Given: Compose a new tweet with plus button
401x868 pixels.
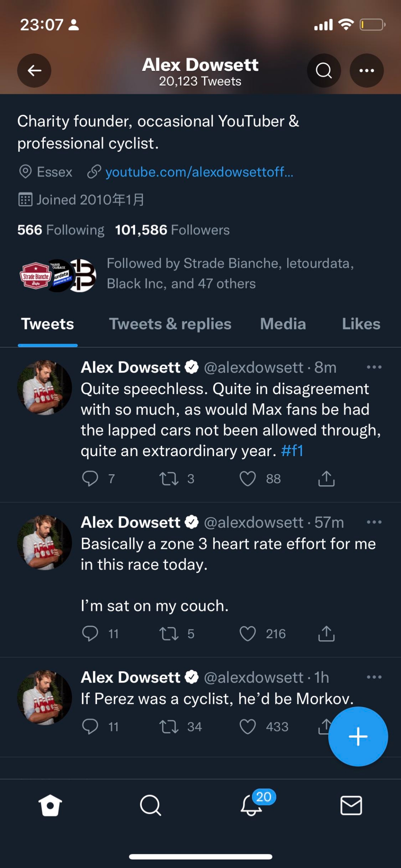Looking at the screenshot, I should click(x=358, y=736).
